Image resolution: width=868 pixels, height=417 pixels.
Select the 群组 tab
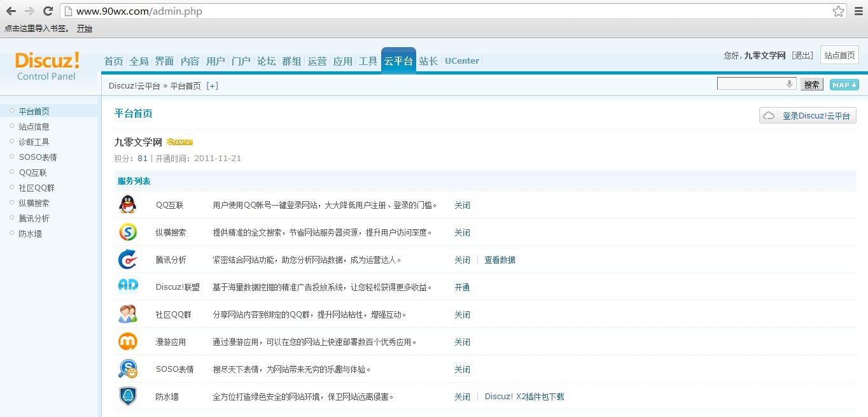click(291, 61)
